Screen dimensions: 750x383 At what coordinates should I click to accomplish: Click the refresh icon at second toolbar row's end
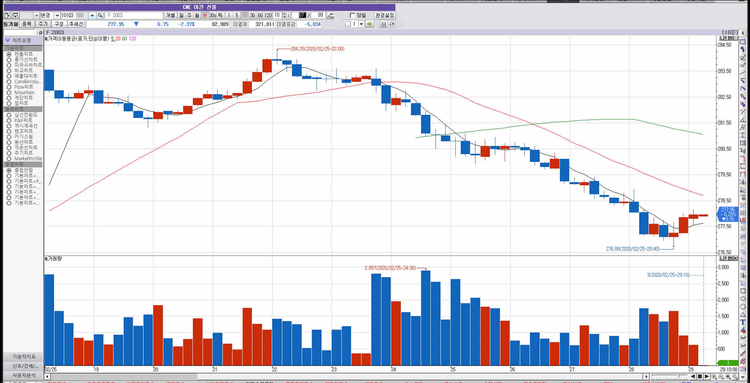(392, 24)
